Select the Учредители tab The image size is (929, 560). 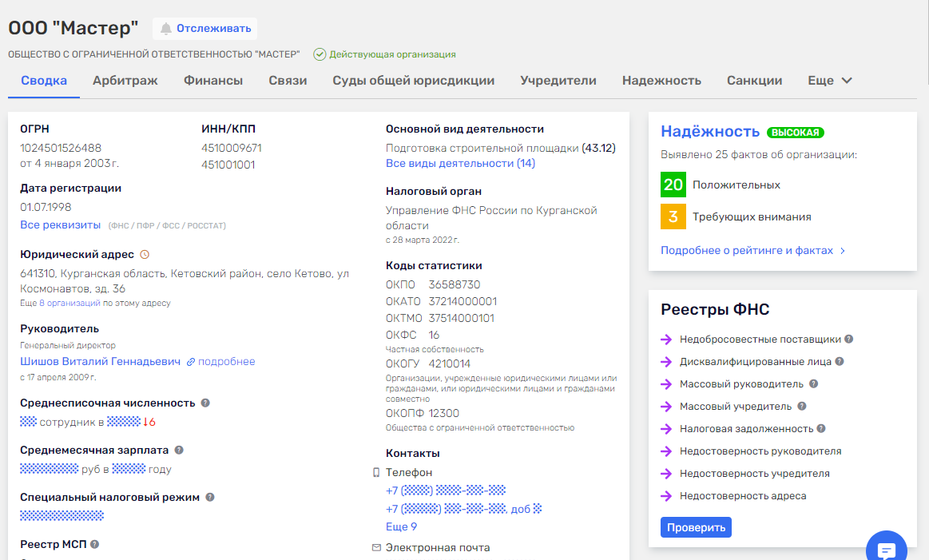558,81
